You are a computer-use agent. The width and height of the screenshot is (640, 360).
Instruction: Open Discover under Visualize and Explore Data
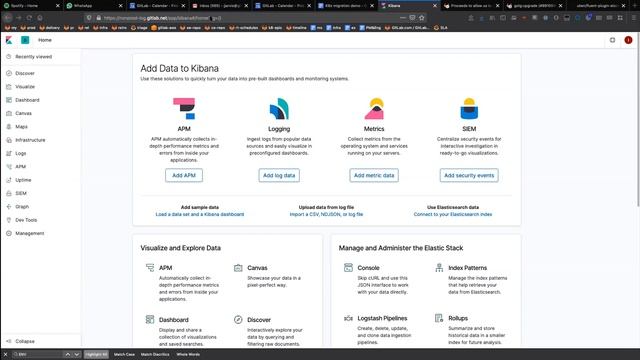(259, 320)
